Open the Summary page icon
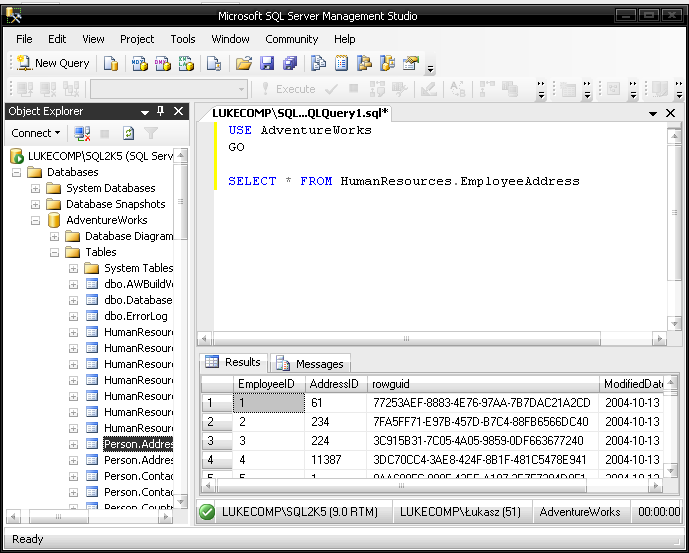The height and width of the screenshot is (553, 689). (x=341, y=63)
